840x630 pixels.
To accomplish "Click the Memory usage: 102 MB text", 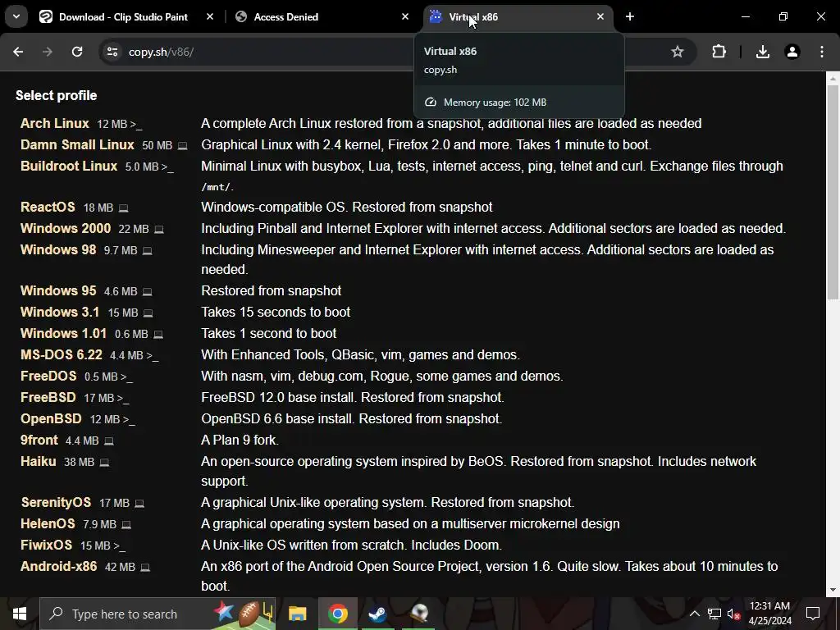I will pyautogui.click(x=495, y=103).
